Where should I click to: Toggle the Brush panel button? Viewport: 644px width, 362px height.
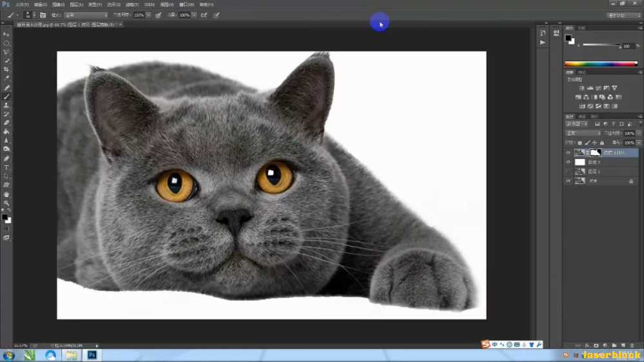(x=43, y=15)
